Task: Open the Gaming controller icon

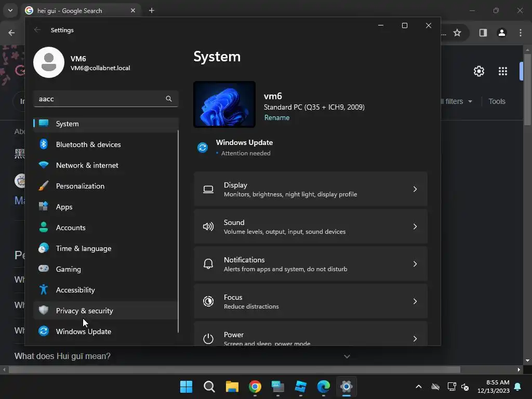Action: click(x=44, y=269)
